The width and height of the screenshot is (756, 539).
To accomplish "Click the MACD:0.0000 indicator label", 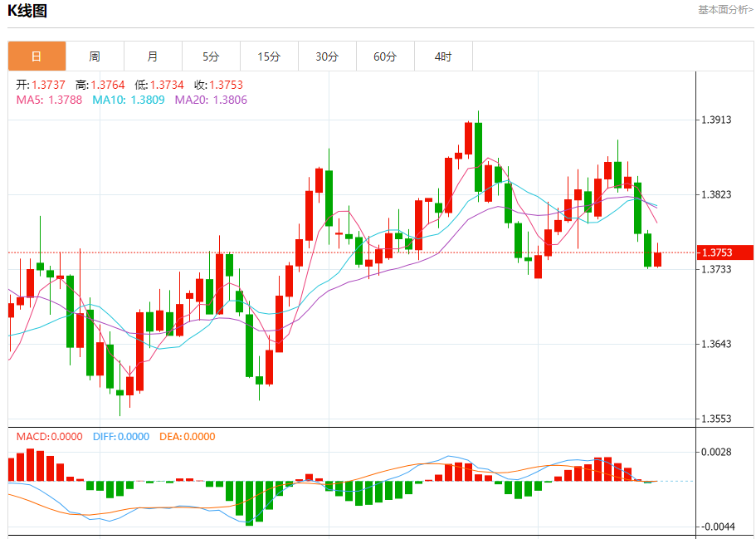I will pyautogui.click(x=49, y=437).
